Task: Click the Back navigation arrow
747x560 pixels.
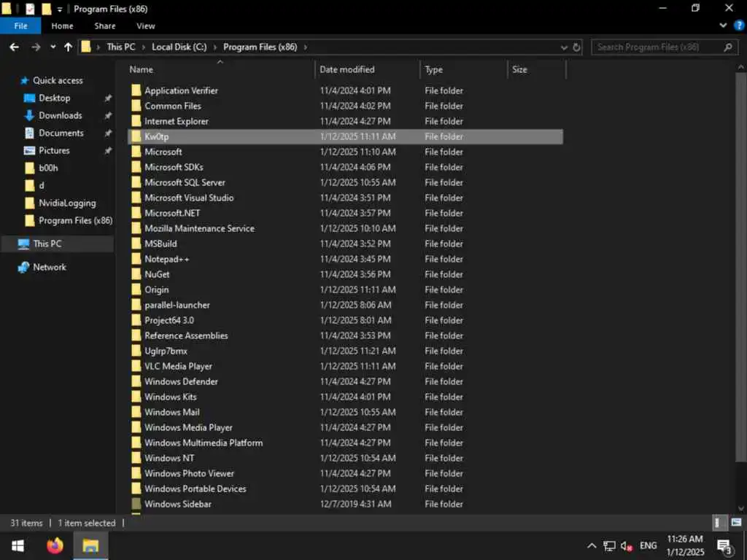Action: click(15, 47)
